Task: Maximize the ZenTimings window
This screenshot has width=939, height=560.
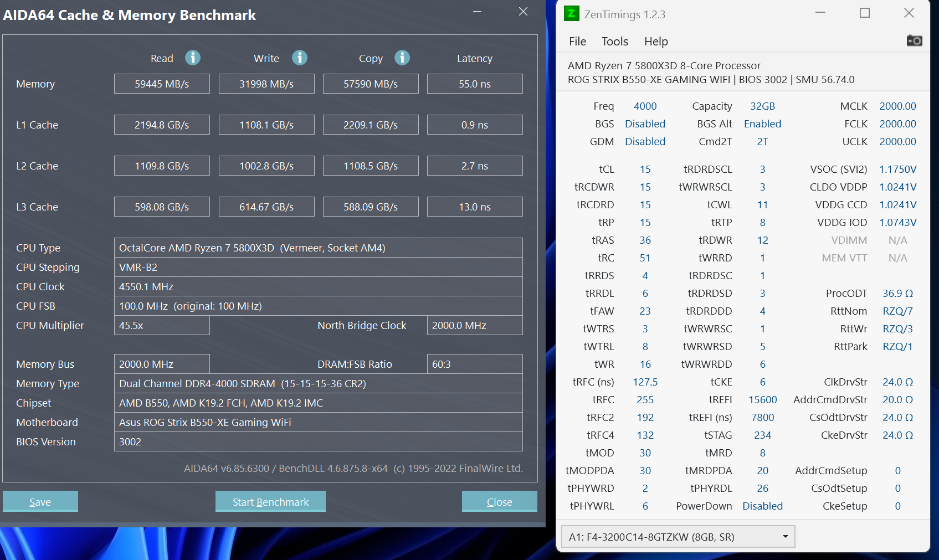Action: [x=865, y=13]
